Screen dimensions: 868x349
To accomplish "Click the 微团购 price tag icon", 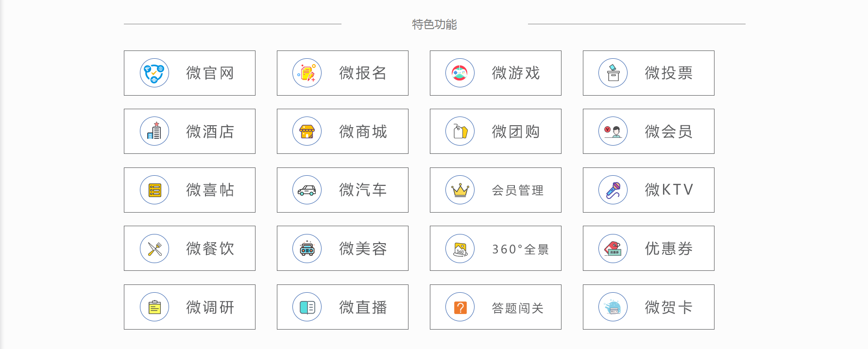I will click(460, 132).
